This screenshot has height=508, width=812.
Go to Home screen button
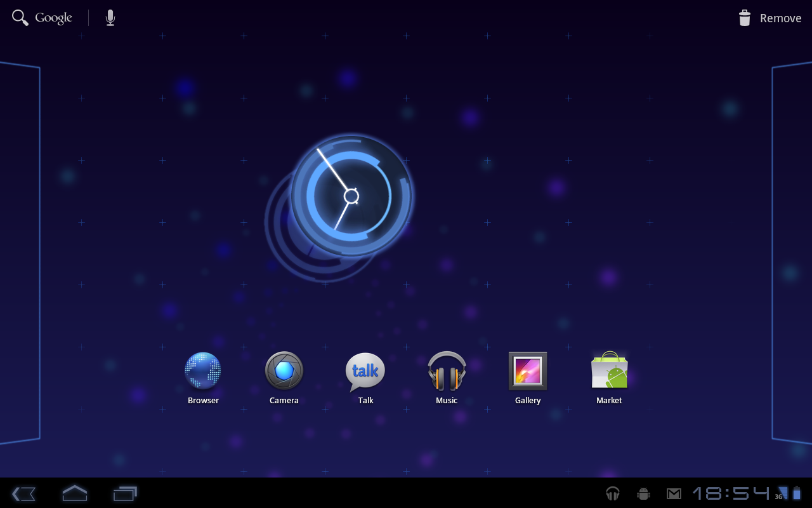pyautogui.click(x=74, y=493)
